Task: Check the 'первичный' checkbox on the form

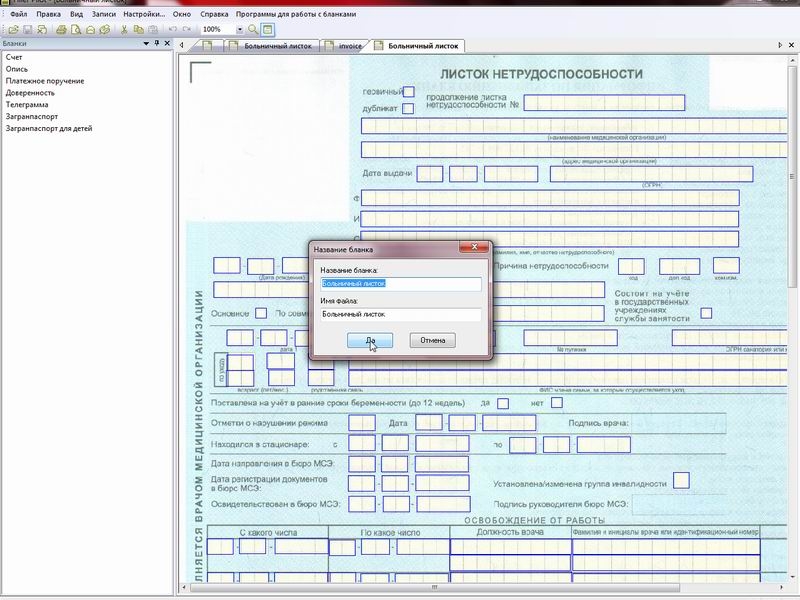Action: 408,92
